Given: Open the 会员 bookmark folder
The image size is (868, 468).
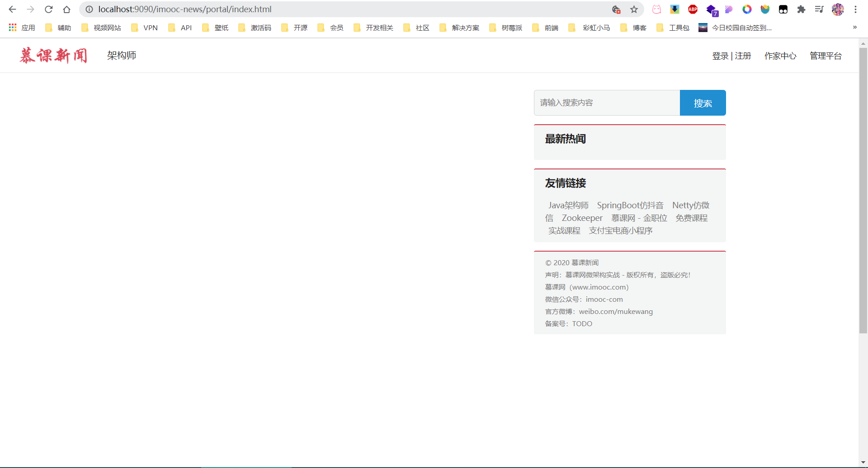Looking at the screenshot, I should click(x=330, y=28).
